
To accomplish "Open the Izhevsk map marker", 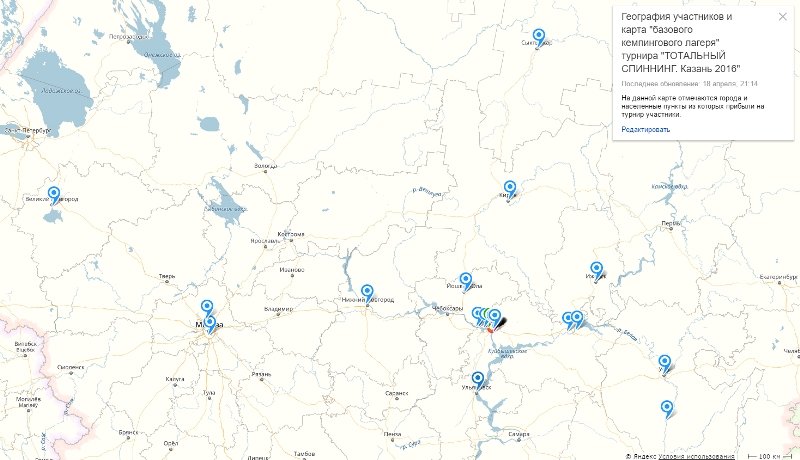I will tap(597, 269).
